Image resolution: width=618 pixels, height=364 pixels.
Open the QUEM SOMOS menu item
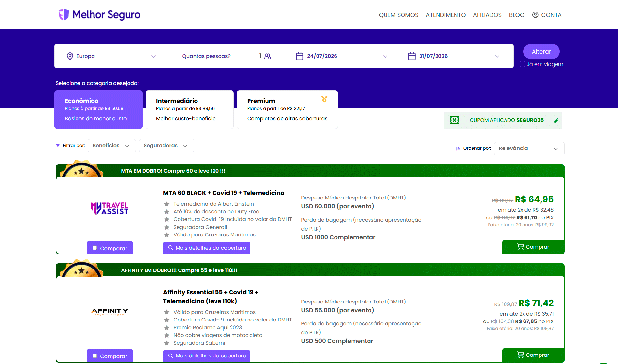pos(399,15)
